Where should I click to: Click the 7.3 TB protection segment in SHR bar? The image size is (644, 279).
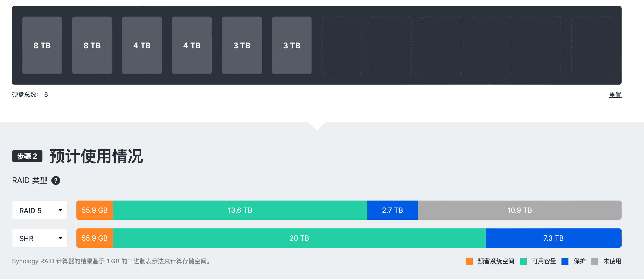[x=553, y=238]
